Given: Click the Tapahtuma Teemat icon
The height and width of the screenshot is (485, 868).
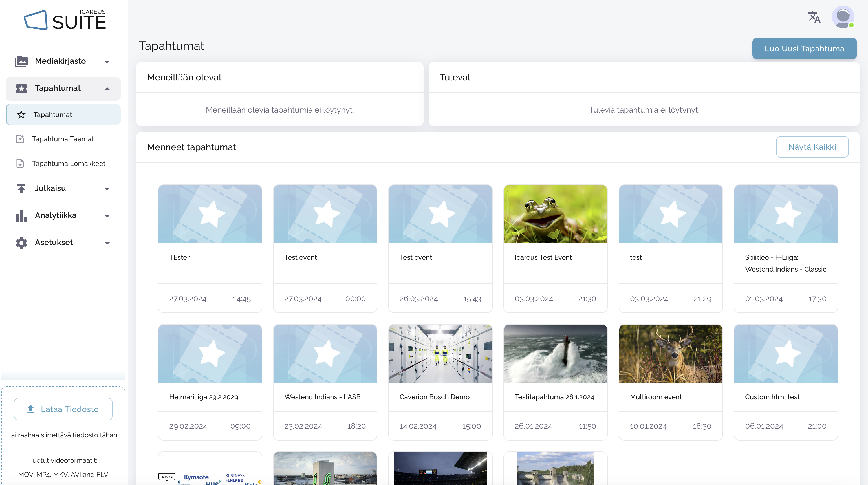Looking at the screenshot, I should [x=20, y=139].
